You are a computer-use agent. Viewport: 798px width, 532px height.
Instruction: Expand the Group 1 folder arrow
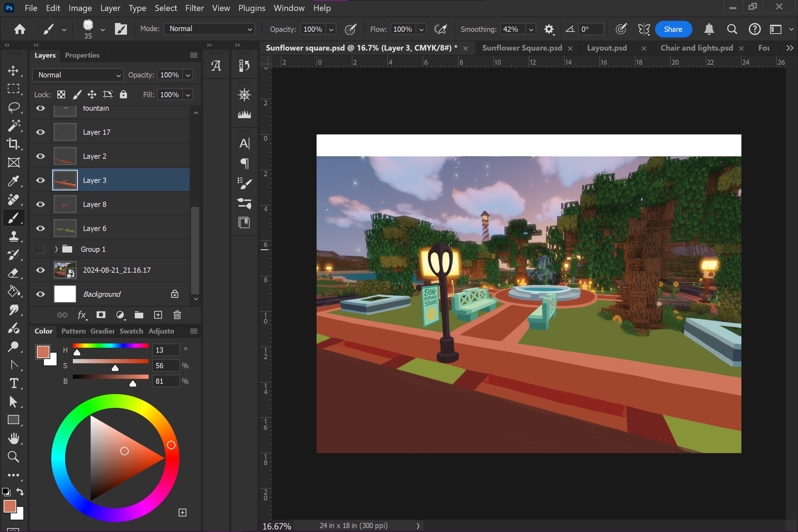[x=56, y=249]
